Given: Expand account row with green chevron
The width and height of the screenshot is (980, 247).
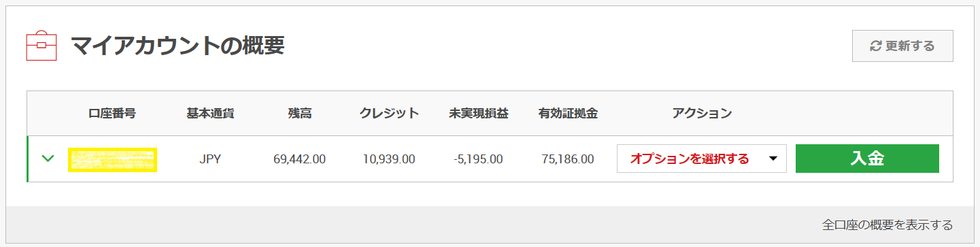Looking at the screenshot, I should pyautogui.click(x=48, y=159).
